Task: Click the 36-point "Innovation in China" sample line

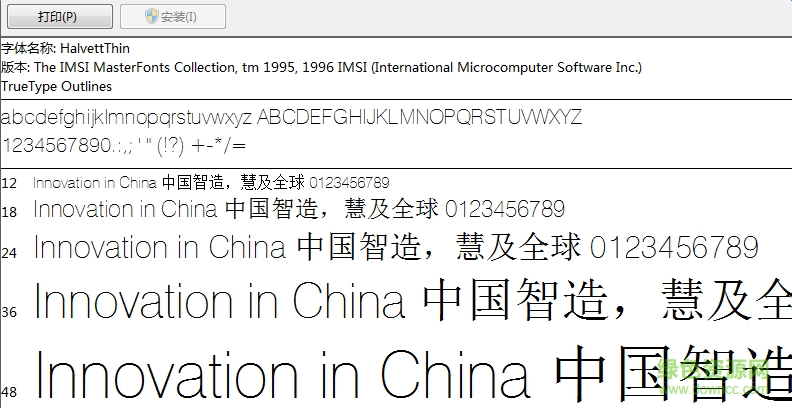Action: 412,300
